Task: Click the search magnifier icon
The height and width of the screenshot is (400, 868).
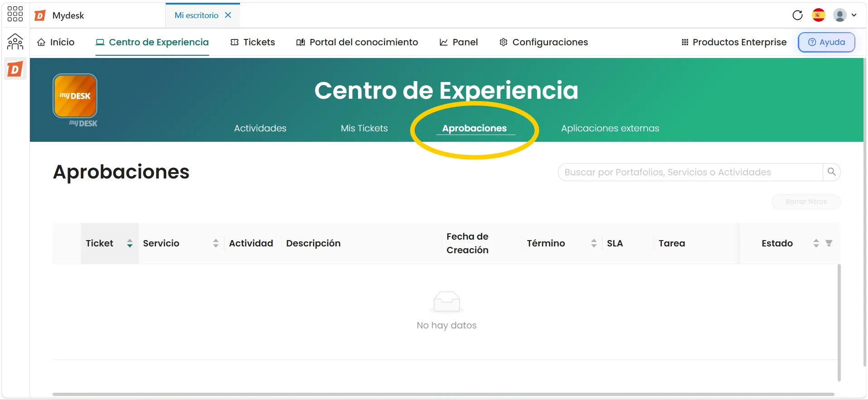Action: tap(831, 172)
